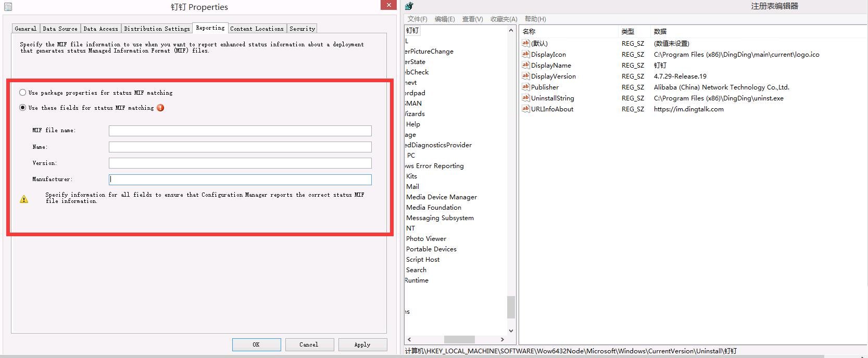Click the Version input field
868x358 pixels.
point(240,163)
